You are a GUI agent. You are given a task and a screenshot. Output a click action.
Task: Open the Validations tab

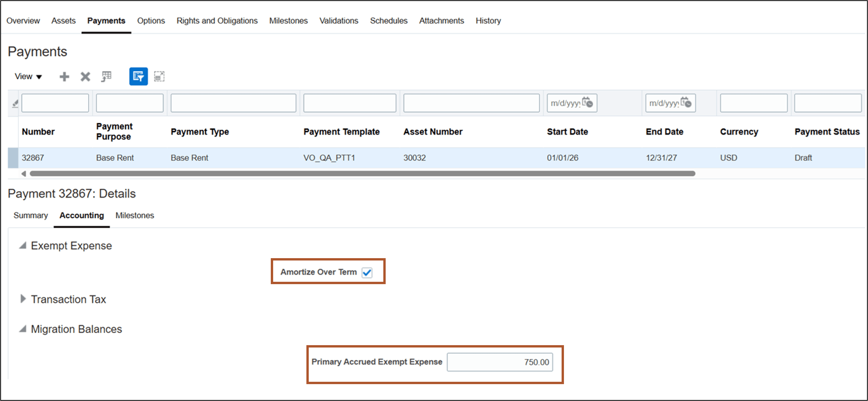click(x=339, y=21)
